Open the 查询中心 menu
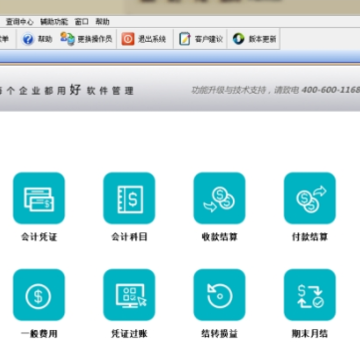 pyautogui.click(x=20, y=22)
